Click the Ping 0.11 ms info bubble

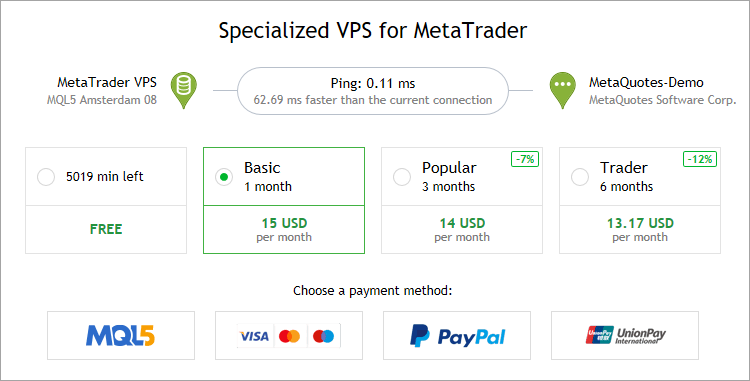373,91
